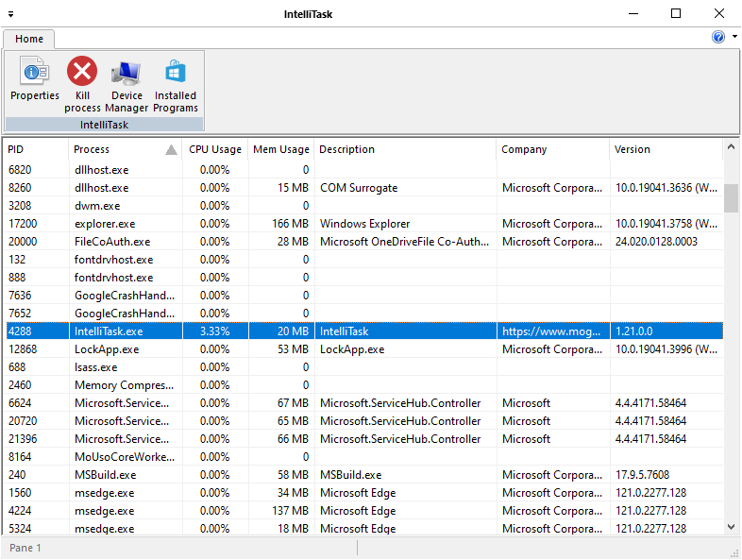Select msedge.exe with PID 1560
Image resolution: width=742 pixels, height=560 pixels.
pos(363,493)
